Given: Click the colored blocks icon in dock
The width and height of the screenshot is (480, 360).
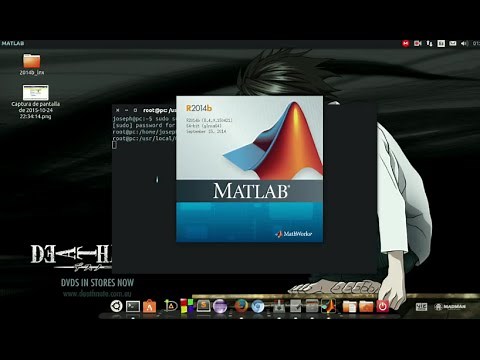Looking at the screenshot, I should point(187,306).
